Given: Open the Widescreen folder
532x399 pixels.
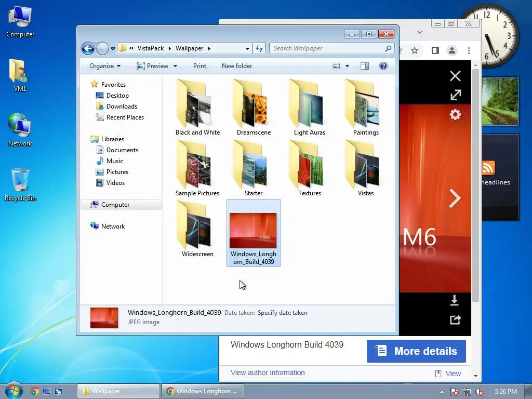Looking at the screenshot, I should [197, 229].
